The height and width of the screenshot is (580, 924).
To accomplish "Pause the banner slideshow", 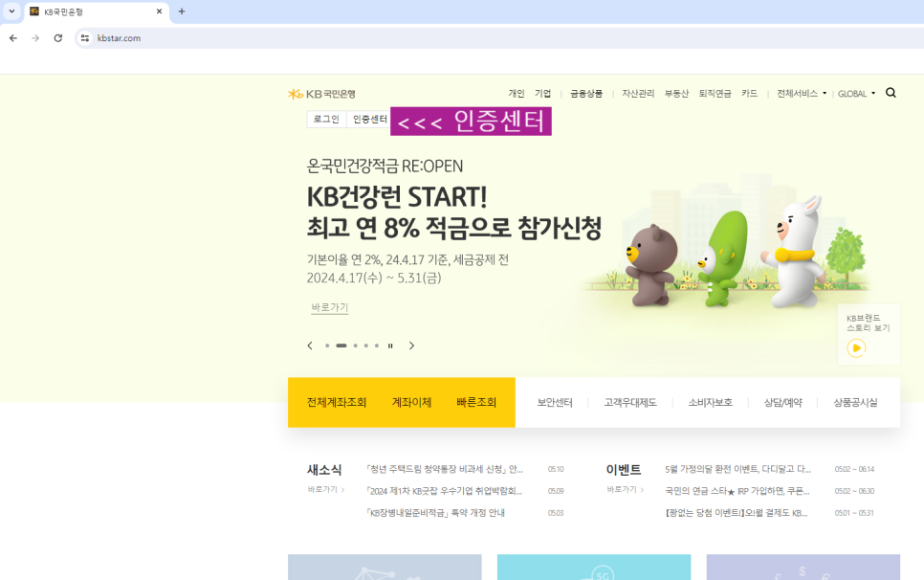I will 390,346.
